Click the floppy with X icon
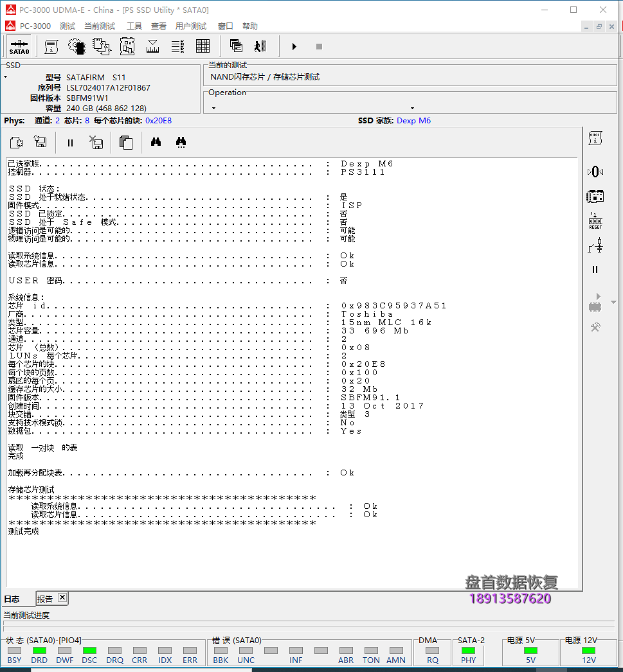623x672 pixels. [x=96, y=142]
